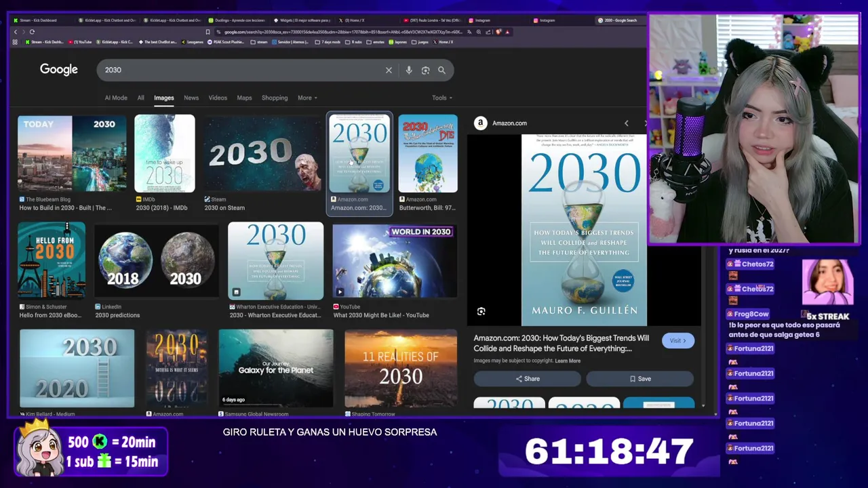Open the Videos results tab

(218, 98)
